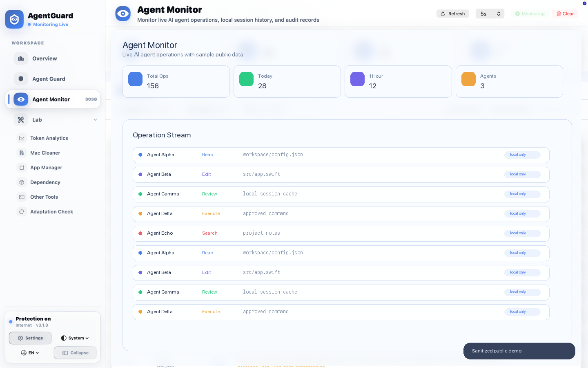Open the System theme dropdown
The height and width of the screenshot is (368, 588).
[75, 338]
